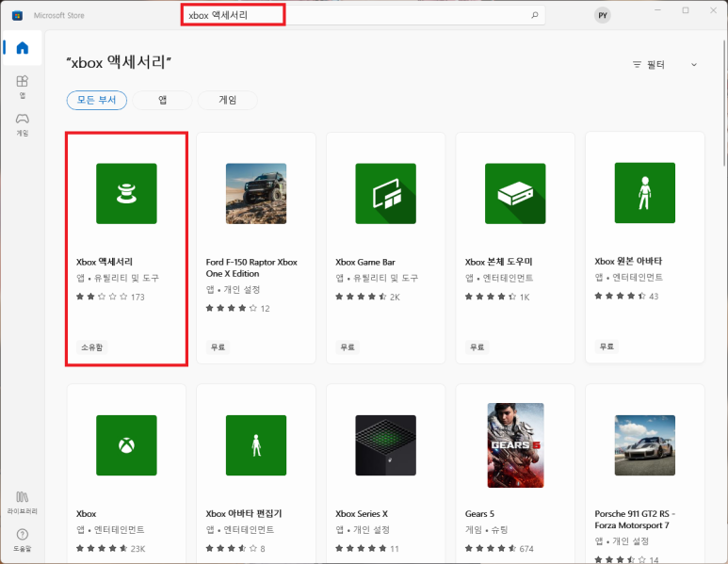Open the Xbox Game Bar title text
Image resolution: width=728 pixels, height=564 pixels.
pyautogui.click(x=365, y=263)
